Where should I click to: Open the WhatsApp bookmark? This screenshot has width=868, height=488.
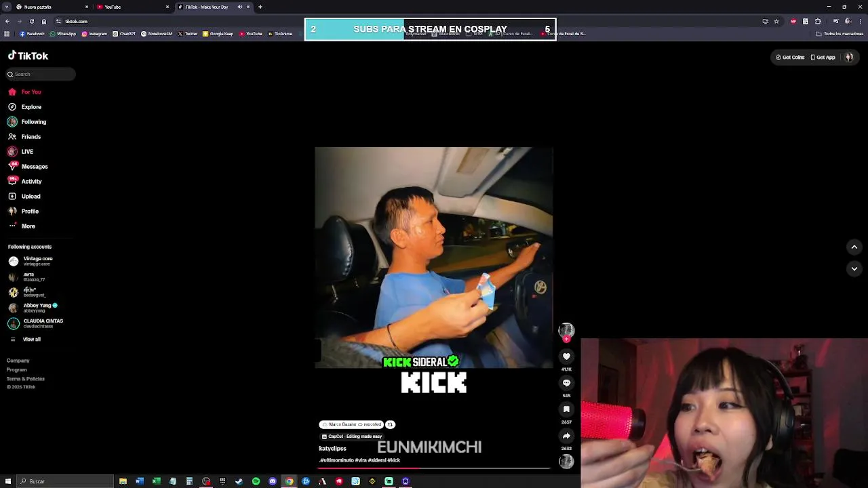(63, 33)
